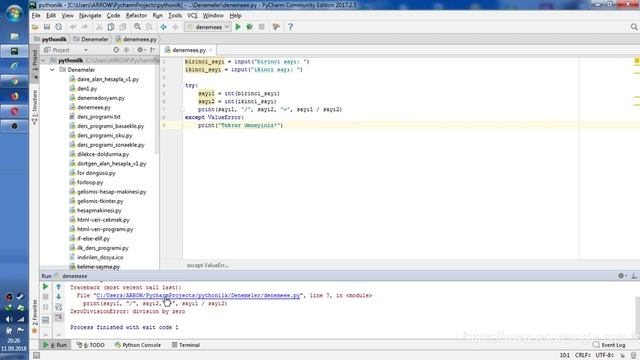
Task: Open the Window menu
Action: tap(213, 16)
